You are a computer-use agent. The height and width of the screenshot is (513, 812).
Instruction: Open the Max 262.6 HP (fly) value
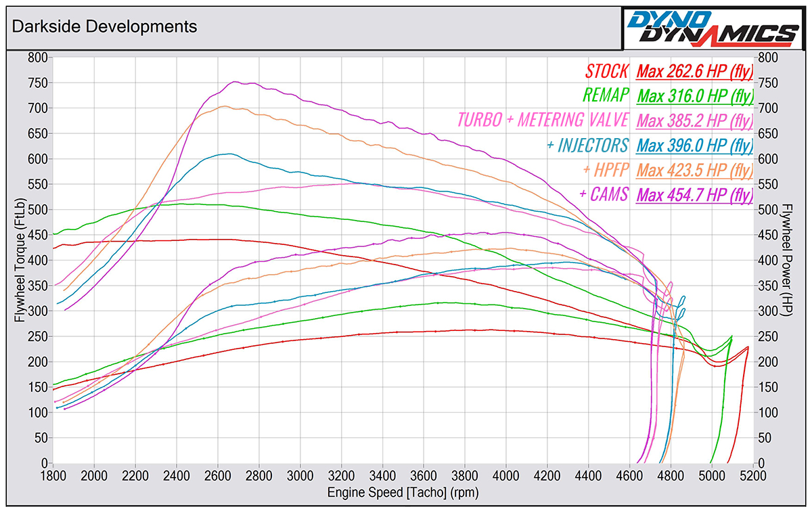pyautogui.click(x=695, y=71)
